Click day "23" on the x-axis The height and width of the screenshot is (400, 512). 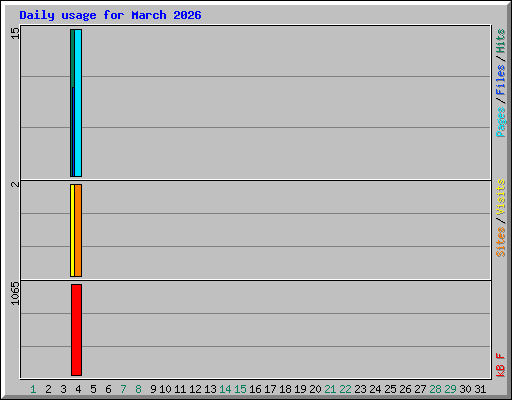[x=360, y=389]
